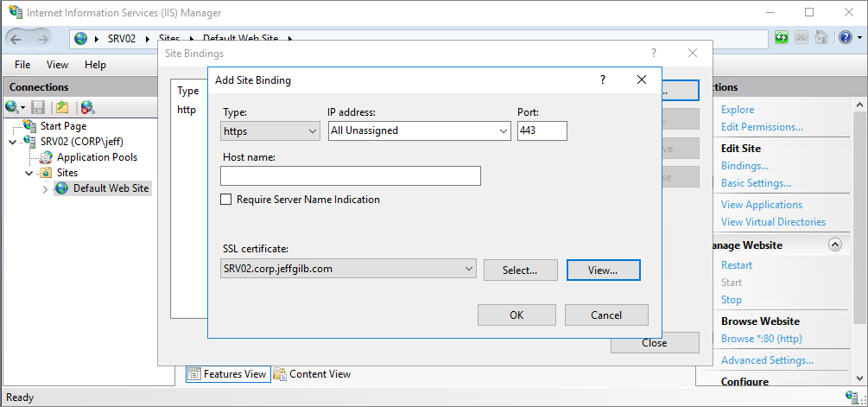Open the IP address All Unassigned dropdown
This screenshot has height=407, width=868.
[x=419, y=131]
